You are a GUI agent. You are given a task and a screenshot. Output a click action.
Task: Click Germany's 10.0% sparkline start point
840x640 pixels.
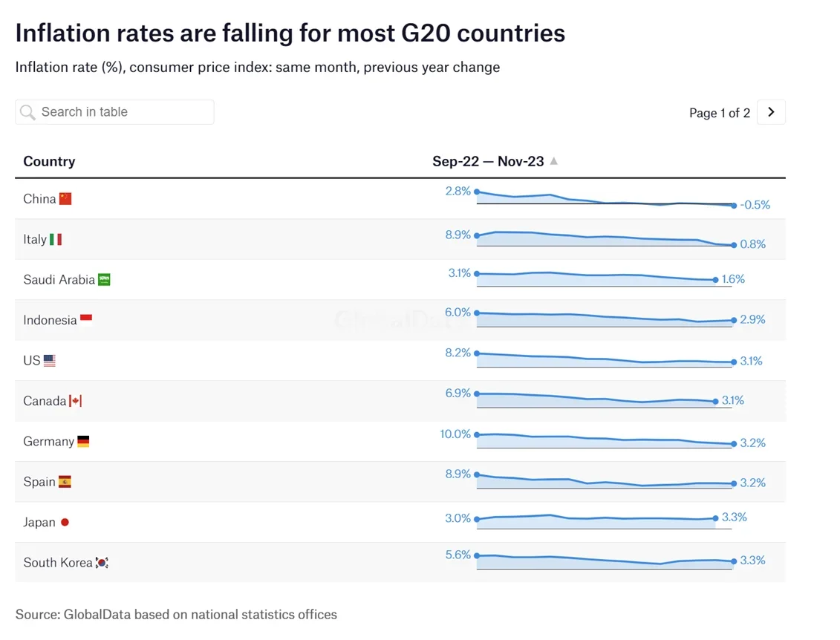tap(477, 434)
